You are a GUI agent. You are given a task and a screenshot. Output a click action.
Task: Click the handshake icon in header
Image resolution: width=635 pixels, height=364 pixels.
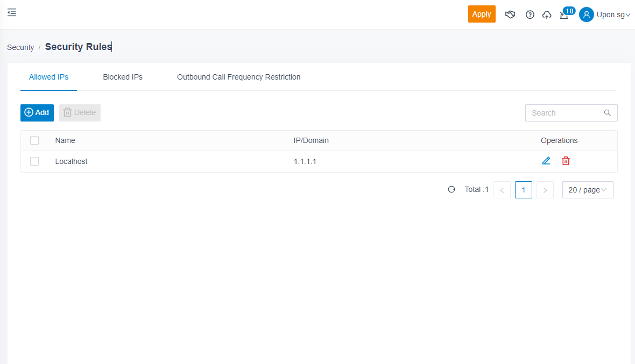click(x=510, y=15)
